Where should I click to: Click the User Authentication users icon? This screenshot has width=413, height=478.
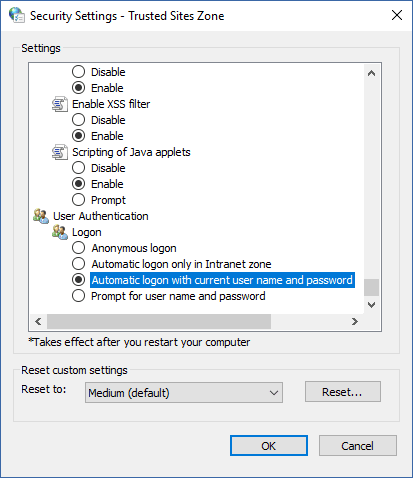coord(41,216)
